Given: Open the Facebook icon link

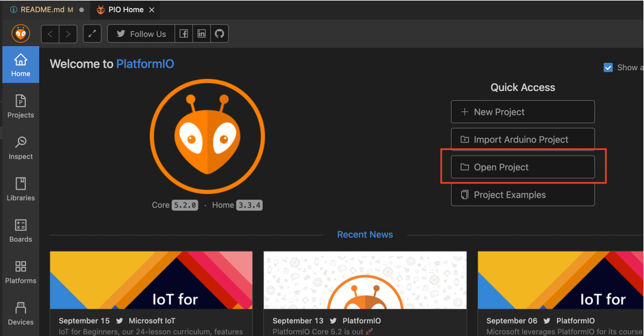Looking at the screenshot, I should coord(183,33).
